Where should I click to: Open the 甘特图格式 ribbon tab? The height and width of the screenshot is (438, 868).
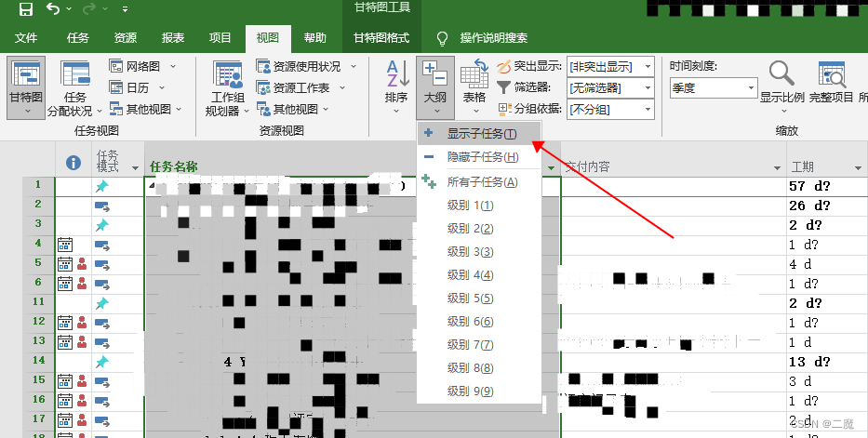point(381,38)
